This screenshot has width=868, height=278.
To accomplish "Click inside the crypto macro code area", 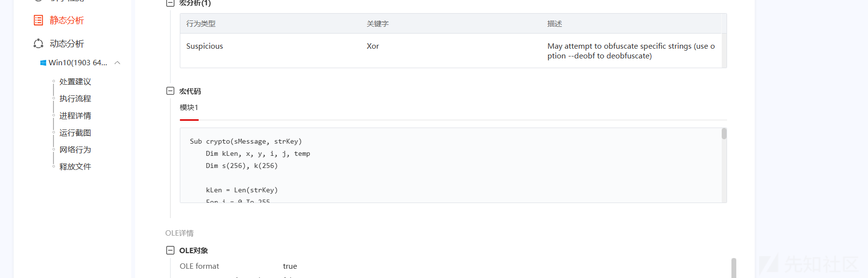I will click(x=451, y=166).
